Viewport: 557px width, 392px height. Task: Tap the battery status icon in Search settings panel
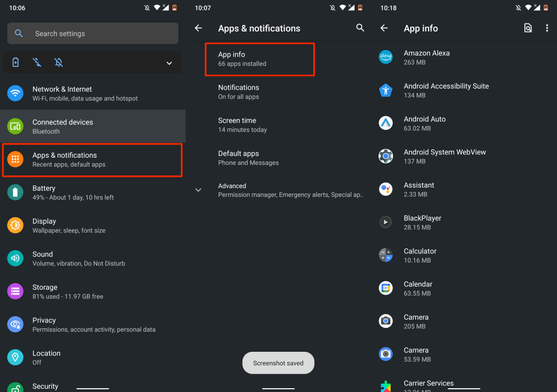click(x=15, y=63)
